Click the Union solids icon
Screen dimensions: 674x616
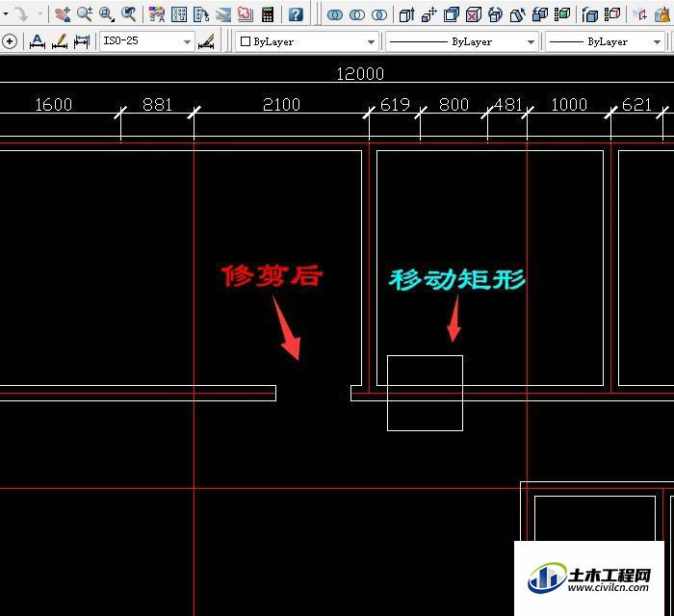pos(335,15)
